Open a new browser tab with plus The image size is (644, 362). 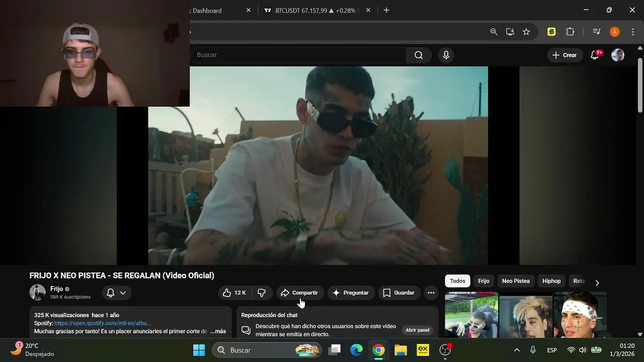point(386,11)
